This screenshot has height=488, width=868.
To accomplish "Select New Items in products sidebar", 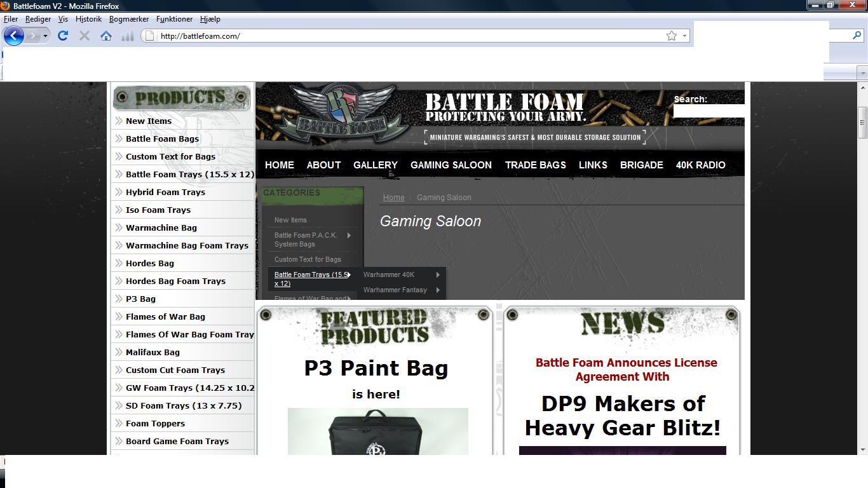I will click(x=149, y=121).
